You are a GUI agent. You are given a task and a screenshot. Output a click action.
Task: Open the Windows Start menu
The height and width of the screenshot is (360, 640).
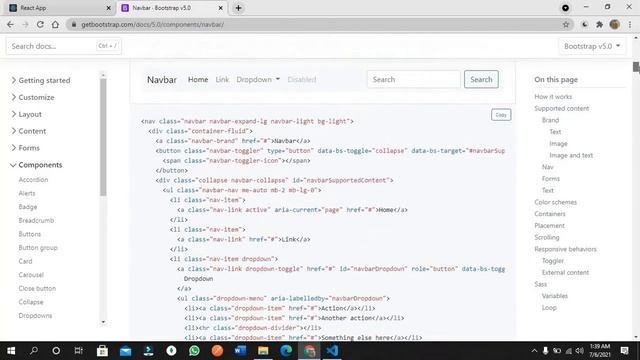pyautogui.click(x=11, y=351)
